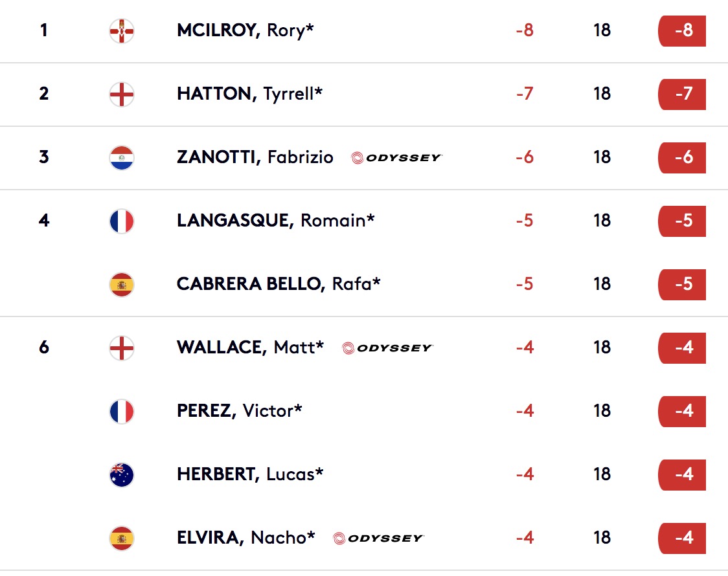Click the Odyssey logo beside Nacho Elvira
The width and height of the screenshot is (728, 576).
378,538
